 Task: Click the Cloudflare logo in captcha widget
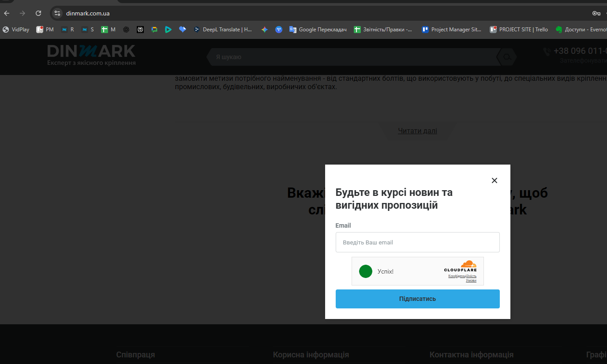pos(461,266)
